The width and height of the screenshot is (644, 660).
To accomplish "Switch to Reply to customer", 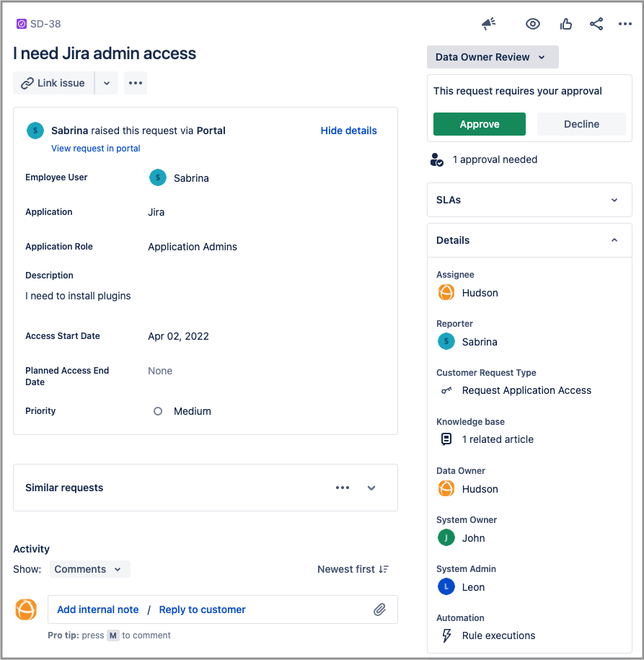I will [x=203, y=610].
